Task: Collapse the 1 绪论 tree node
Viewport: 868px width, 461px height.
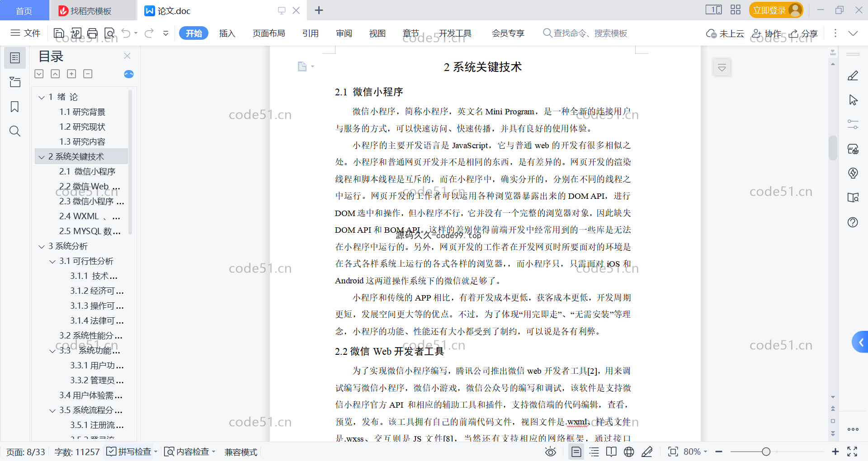Action: [x=42, y=97]
